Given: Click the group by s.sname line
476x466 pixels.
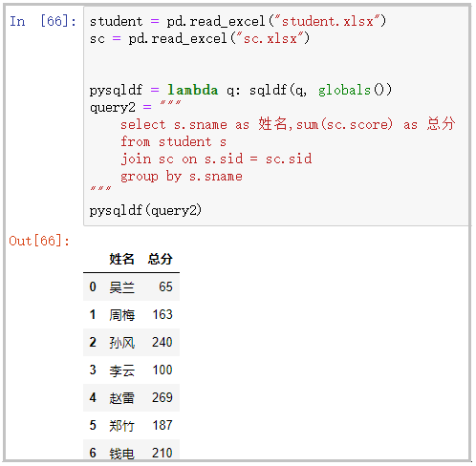Looking at the screenshot, I should [182, 177].
